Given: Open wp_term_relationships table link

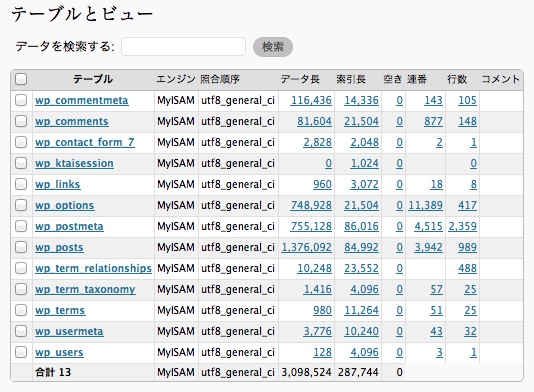Looking at the screenshot, I should click(93, 268).
